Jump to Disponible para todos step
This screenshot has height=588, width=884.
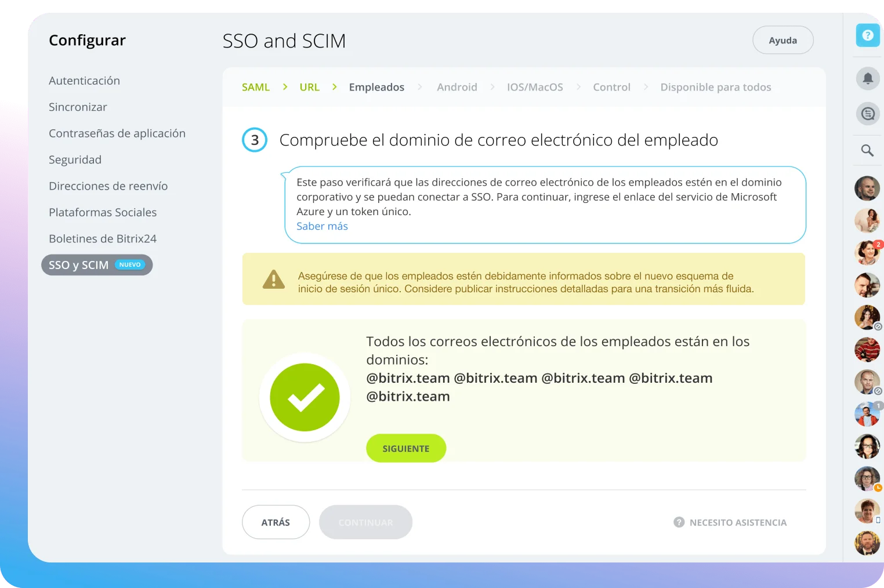click(x=716, y=87)
